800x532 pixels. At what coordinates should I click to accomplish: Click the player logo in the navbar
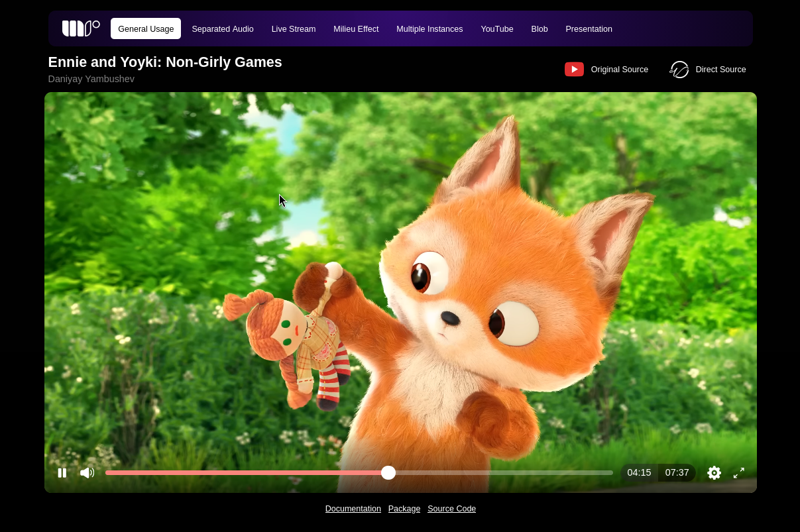(80, 28)
